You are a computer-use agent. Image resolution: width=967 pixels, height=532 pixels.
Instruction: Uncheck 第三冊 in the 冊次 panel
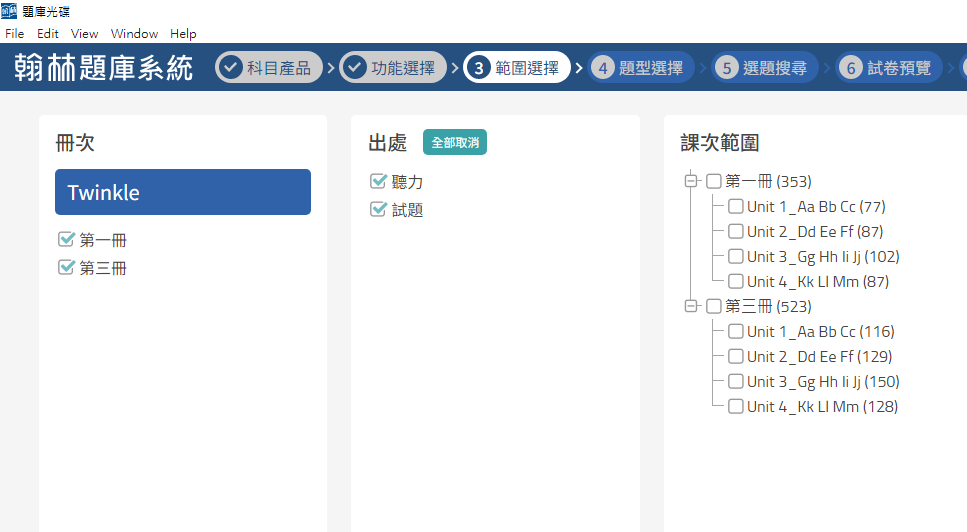click(66, 268)
